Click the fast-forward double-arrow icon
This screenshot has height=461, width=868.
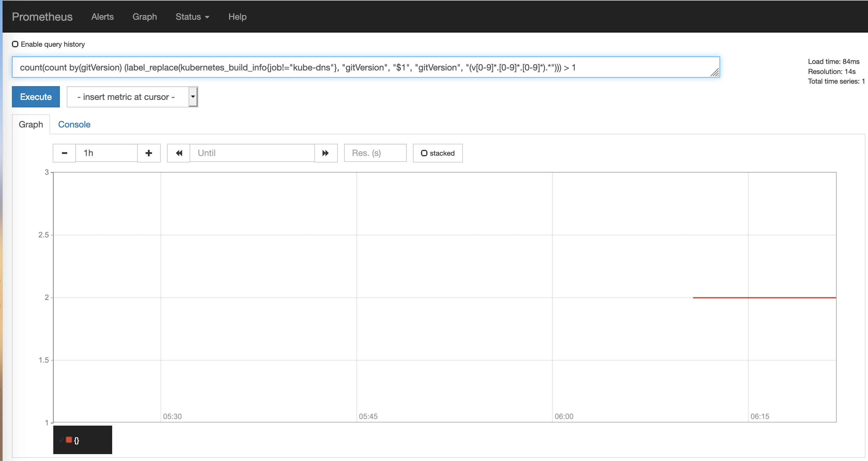326,153
